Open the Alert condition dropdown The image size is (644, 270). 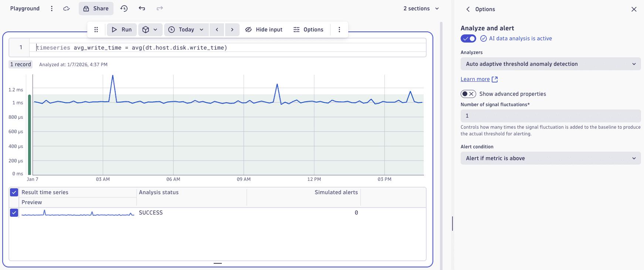550,158
